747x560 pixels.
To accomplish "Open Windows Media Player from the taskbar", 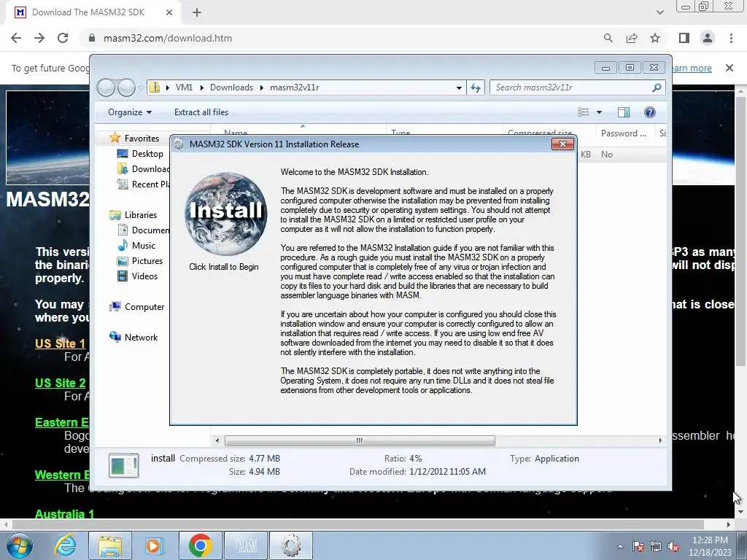I will click(154, 545).
